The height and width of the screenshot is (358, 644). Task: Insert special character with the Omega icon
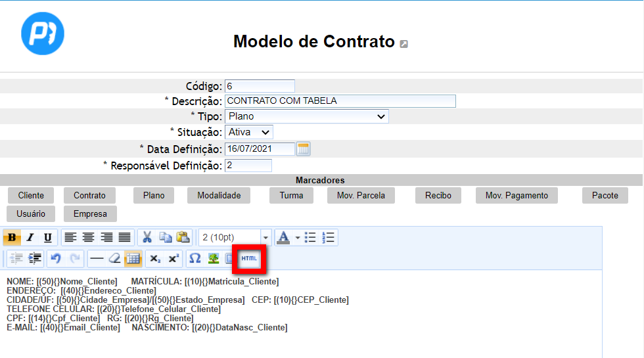click(x=195, y=259)
